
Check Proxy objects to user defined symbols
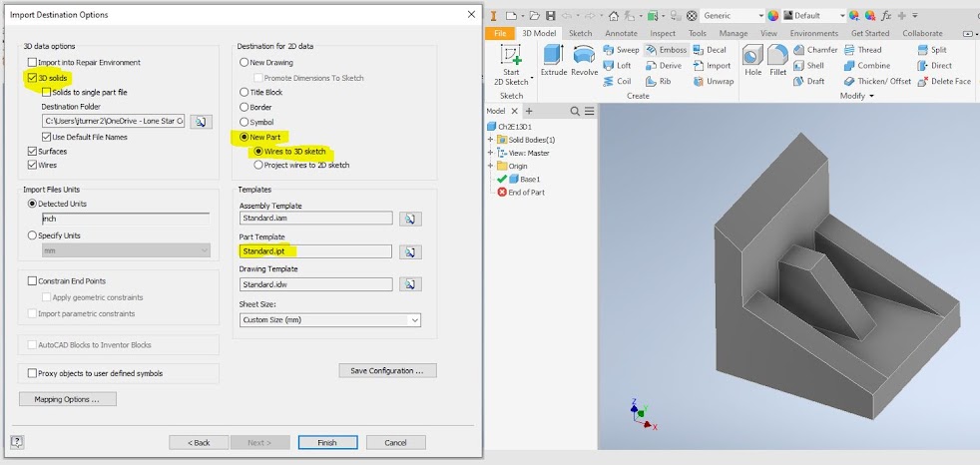(33, 373)
